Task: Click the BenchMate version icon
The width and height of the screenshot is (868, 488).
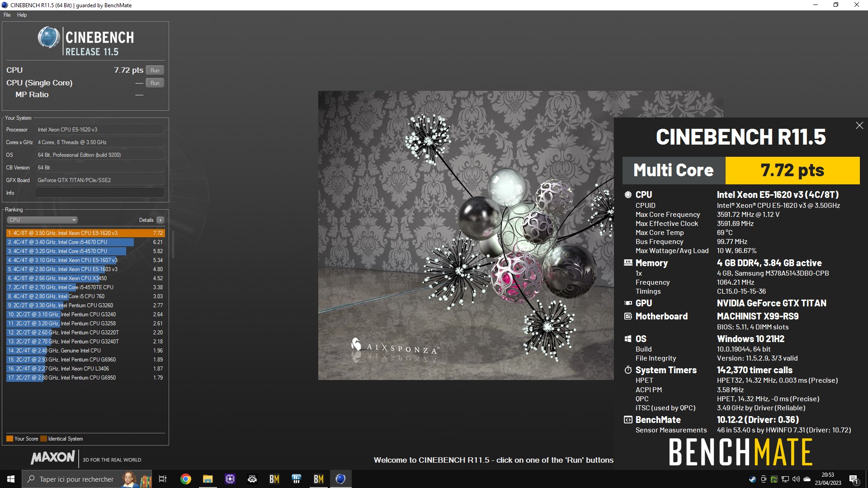Action: (x=628, y=420)
